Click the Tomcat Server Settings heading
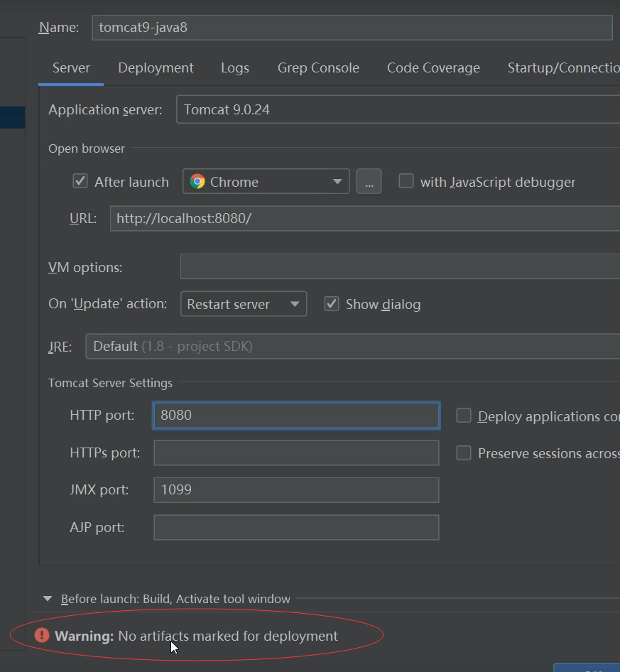The width and height of the screenshot is (620, 672). (x=110, y=383)
